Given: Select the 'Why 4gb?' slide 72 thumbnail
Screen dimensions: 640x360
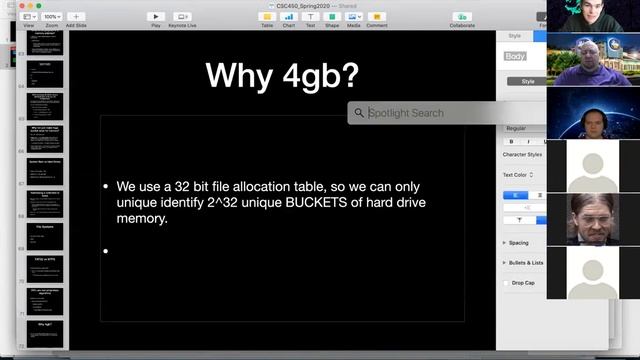Looking at the screenshot, I should [45, 334].
